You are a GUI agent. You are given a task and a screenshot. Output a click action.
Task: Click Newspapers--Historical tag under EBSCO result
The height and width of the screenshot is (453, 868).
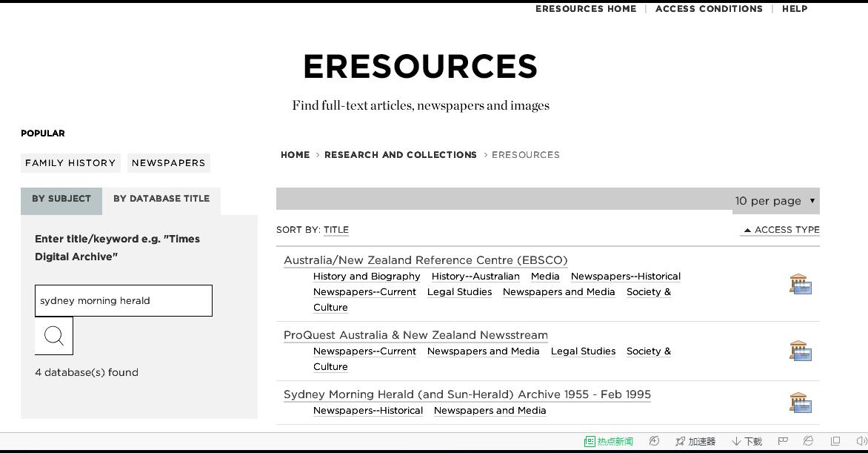coord(626,276)
